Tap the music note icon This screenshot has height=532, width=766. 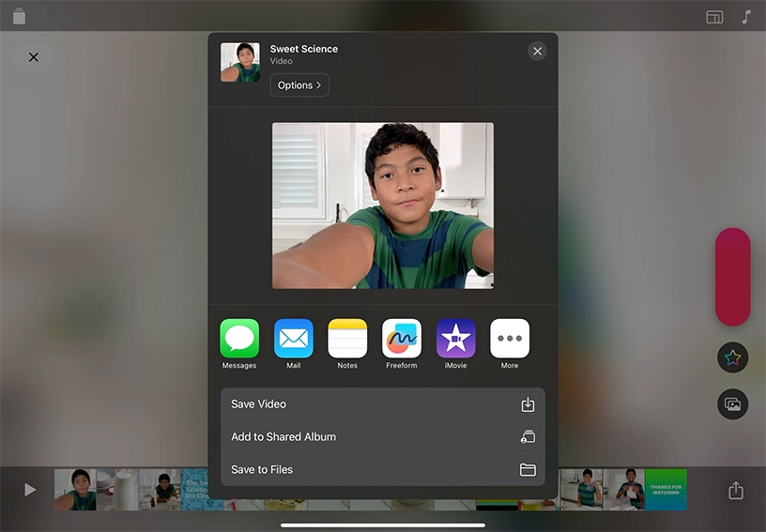(746, 17)
